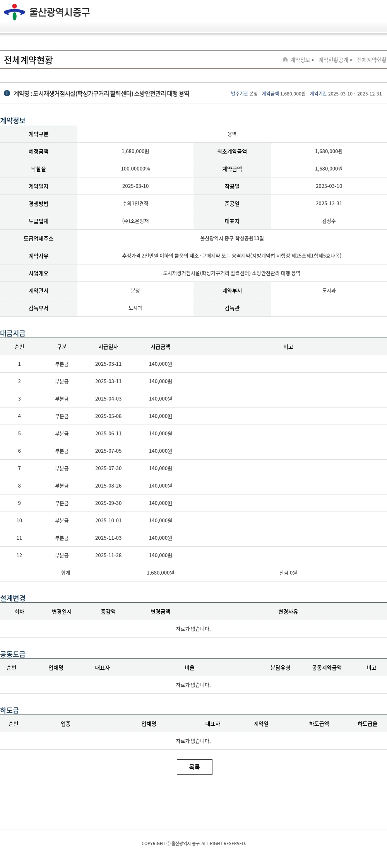Screen dimensions: 387x868
Task: Click the 공동도급 section heading
Action: tap(13, 654)
